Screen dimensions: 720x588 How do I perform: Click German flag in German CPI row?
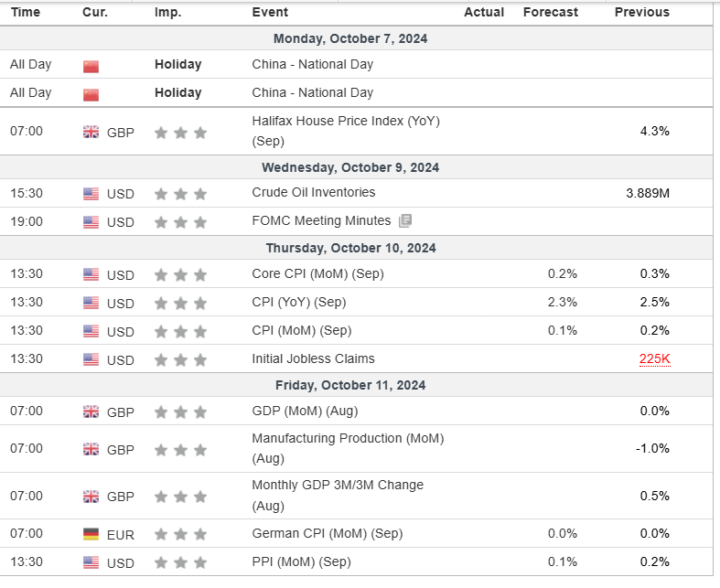tap(91, 534)
